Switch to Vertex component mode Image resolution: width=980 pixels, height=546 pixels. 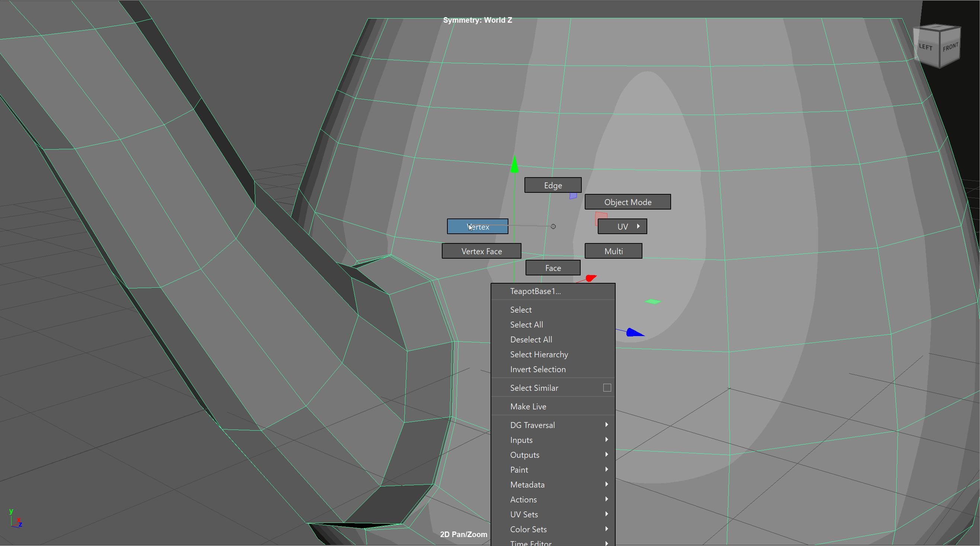point(478,226)
